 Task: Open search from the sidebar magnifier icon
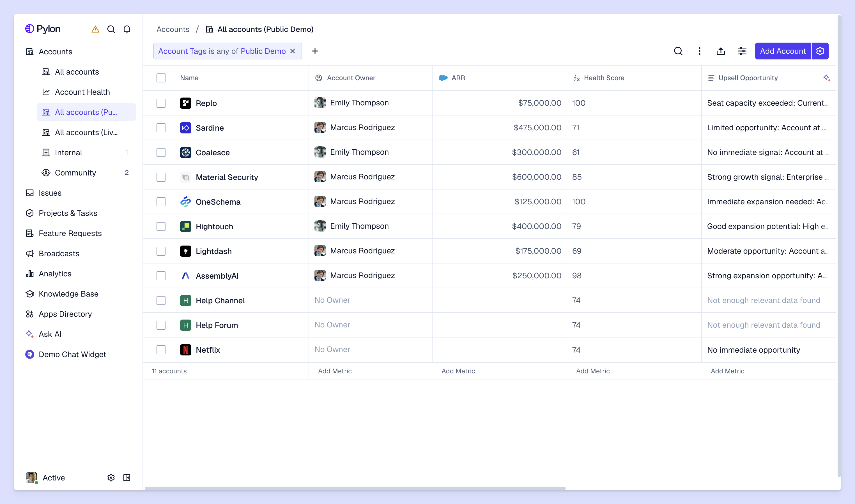click(x=111, y=29)
